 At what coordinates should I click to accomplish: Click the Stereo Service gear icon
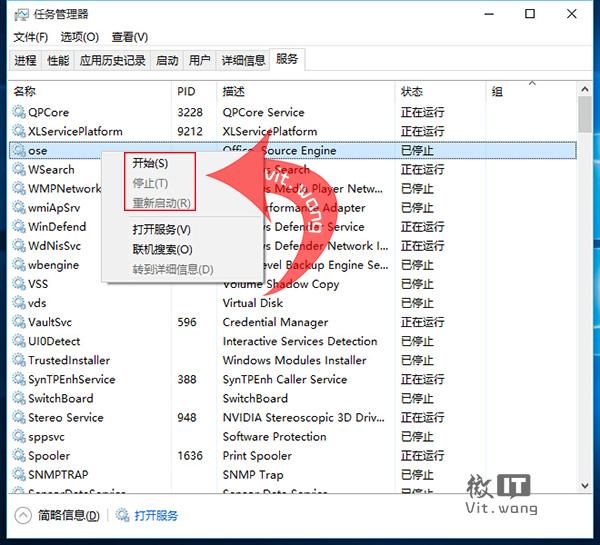coord(19,417)
